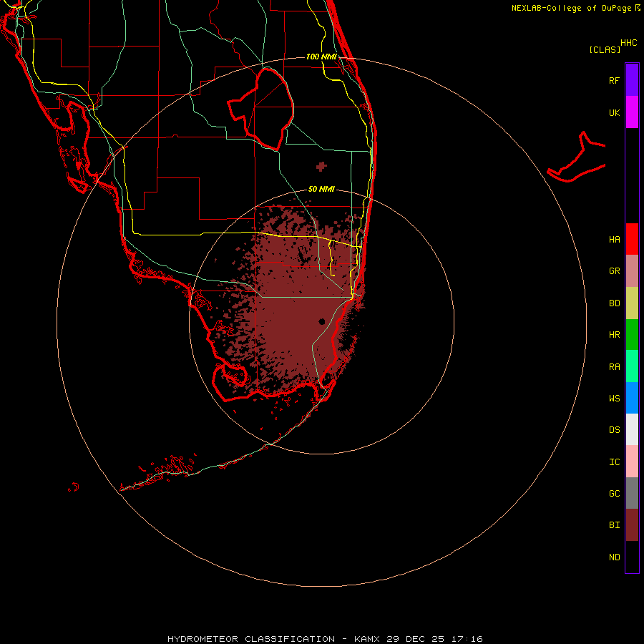This screenshot has height=644, width=644.
Task: Click the ND legend label
Action: (x=614, y=557)
